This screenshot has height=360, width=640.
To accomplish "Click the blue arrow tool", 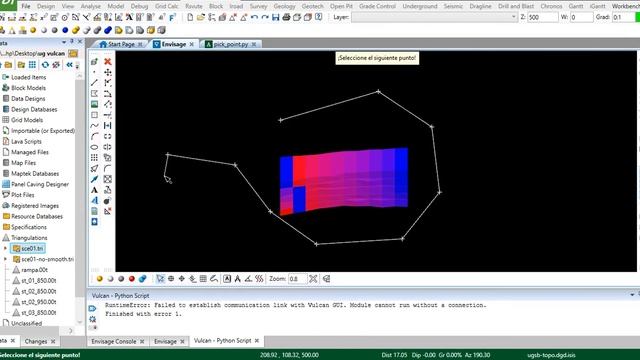I will click(94, 179).
